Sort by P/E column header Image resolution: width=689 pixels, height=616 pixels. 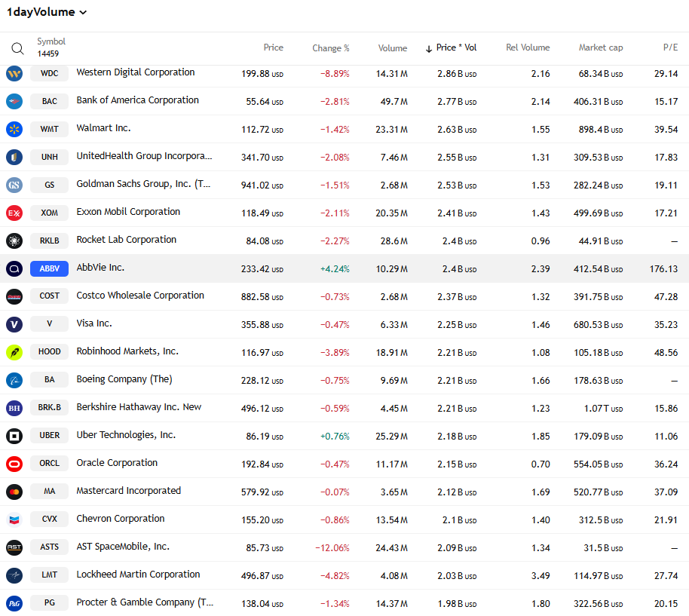(x=670, y=48)
